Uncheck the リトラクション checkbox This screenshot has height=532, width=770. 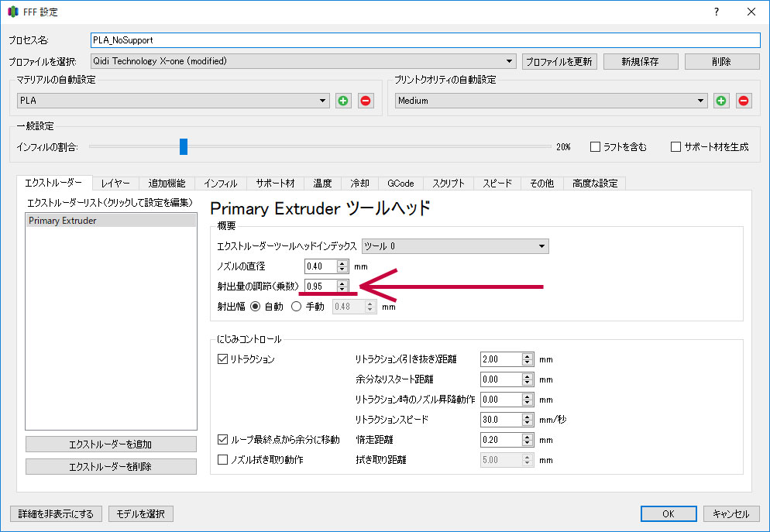[x=223, y=359]
